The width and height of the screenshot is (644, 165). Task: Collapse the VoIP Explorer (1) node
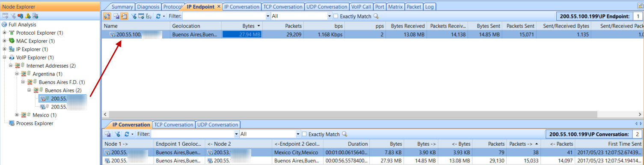5,57
